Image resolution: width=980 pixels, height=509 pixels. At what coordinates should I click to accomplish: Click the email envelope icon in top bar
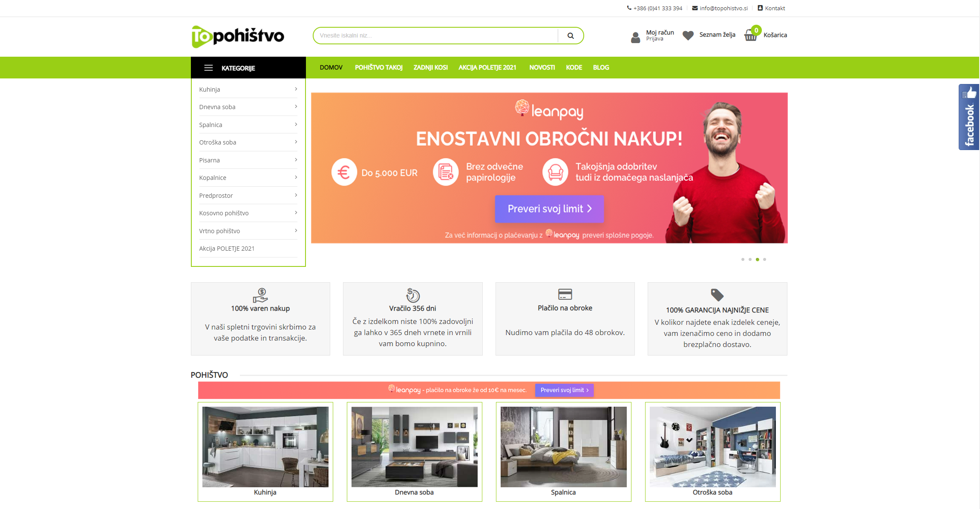coord(695,8)
